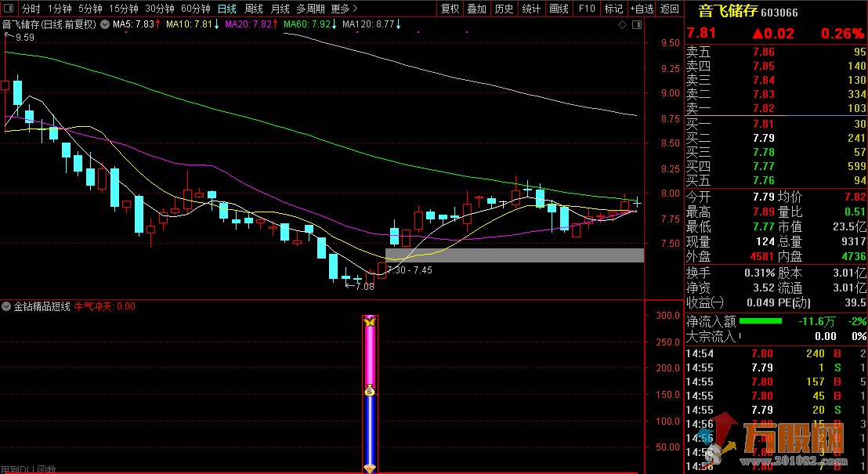Click the 14:55 7.80 157 trade row
Viewport: 868px width, 474px height.
click(776, 382)
